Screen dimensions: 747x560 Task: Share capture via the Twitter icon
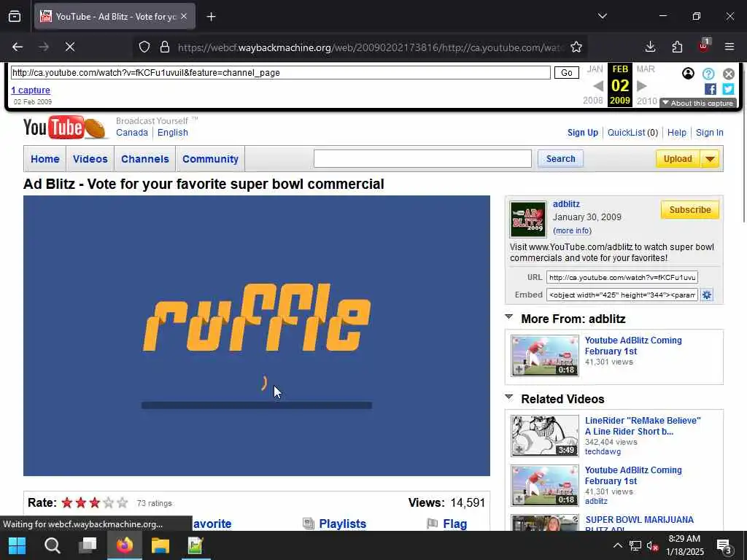[x=728, y=89]
